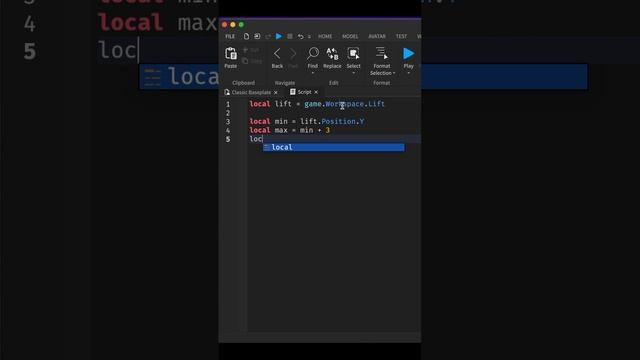Viewport: 640px width, 360px height.
Task: Open the FILE menu
Action: 230,36
